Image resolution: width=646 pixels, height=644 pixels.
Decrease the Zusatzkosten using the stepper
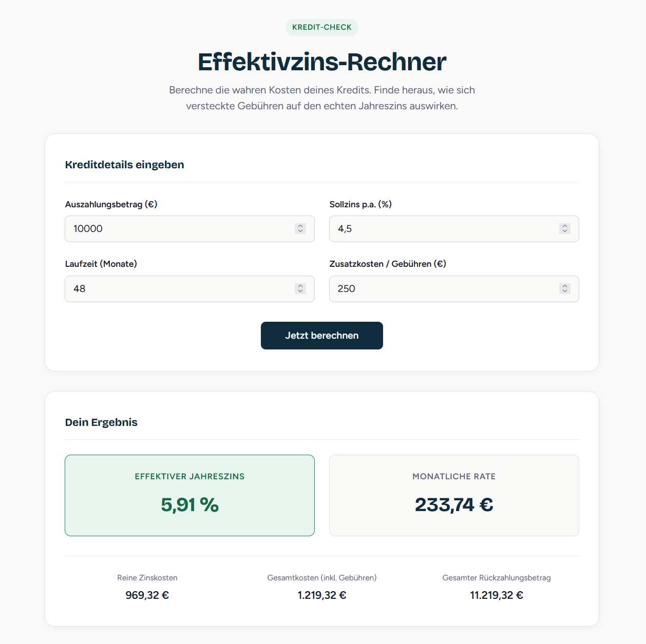point(565,292)
